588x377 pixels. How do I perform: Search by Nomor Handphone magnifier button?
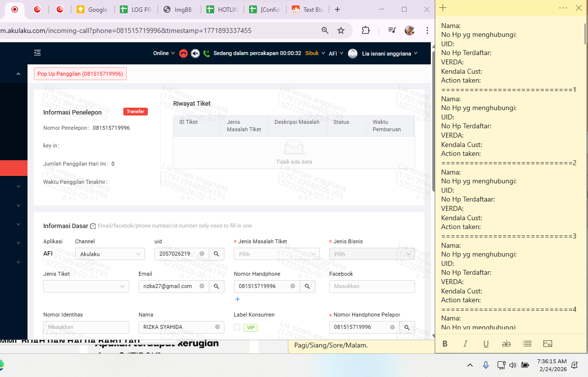pyautogui.click(x=307, y=286)
